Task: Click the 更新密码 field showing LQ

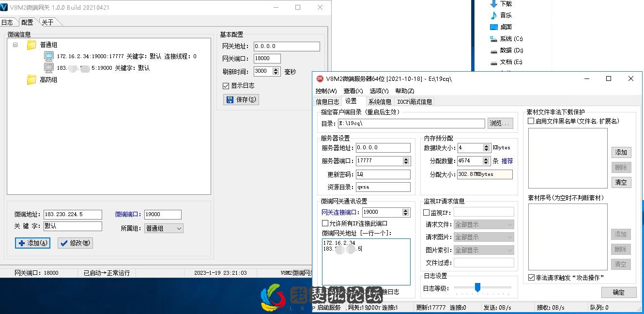Action: point(383,174)
